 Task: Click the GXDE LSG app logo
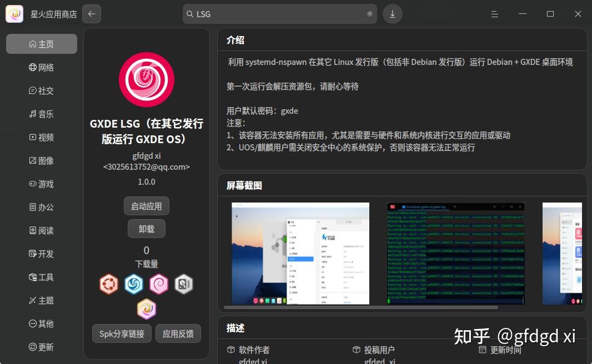pos(146,79)
